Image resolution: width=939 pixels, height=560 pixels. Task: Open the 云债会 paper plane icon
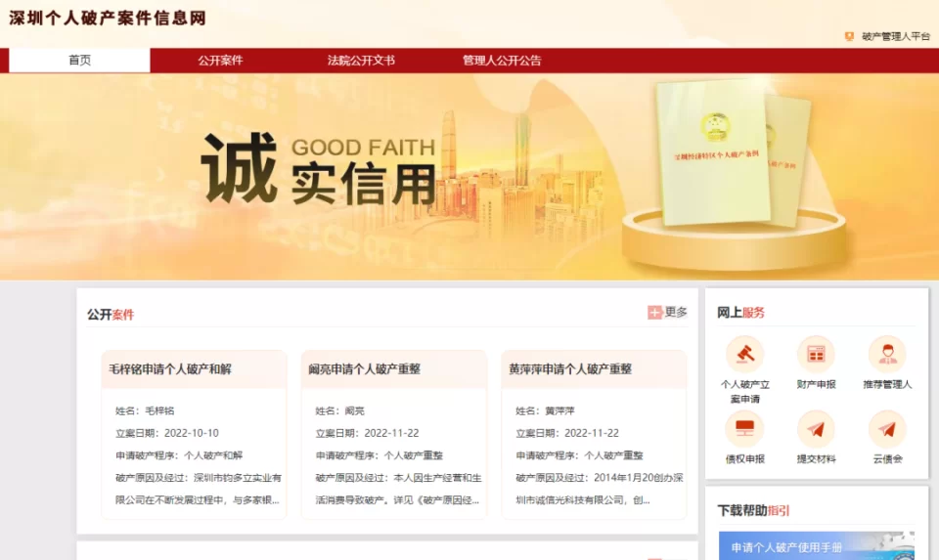tap(887, 428)
